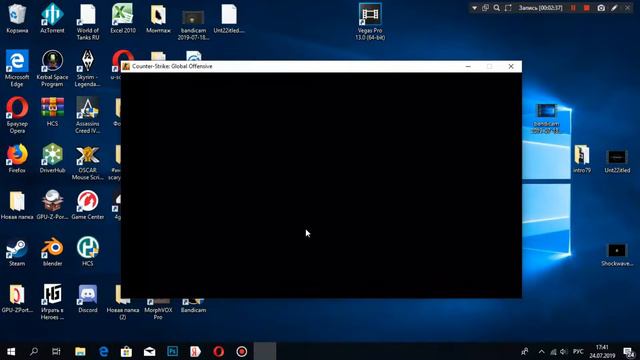
Task: Select the Heroes game desktop shortcut
Action: coord(52,301)
